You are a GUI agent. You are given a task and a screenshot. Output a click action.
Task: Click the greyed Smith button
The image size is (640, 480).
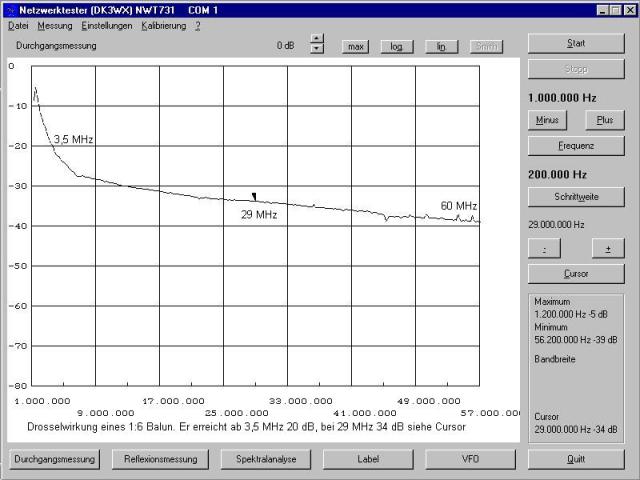(486, 47)
